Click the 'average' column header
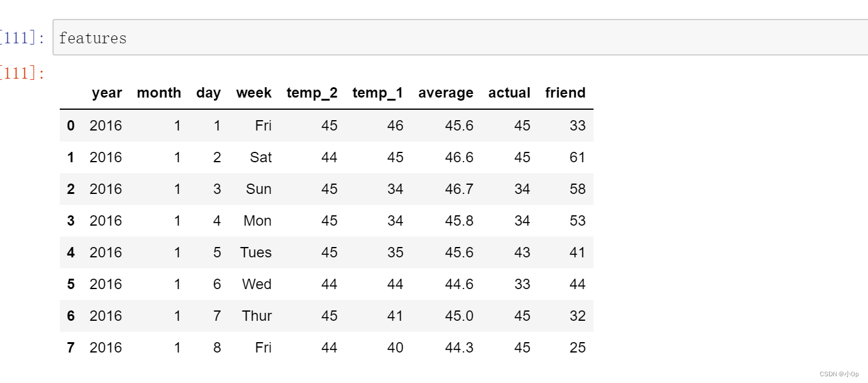The image size is (868, 383). tap(445, 93)
